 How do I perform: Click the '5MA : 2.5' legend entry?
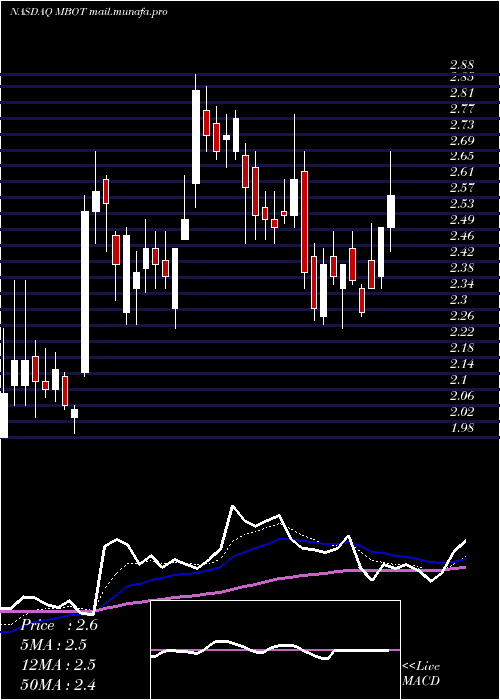(54, 645)
